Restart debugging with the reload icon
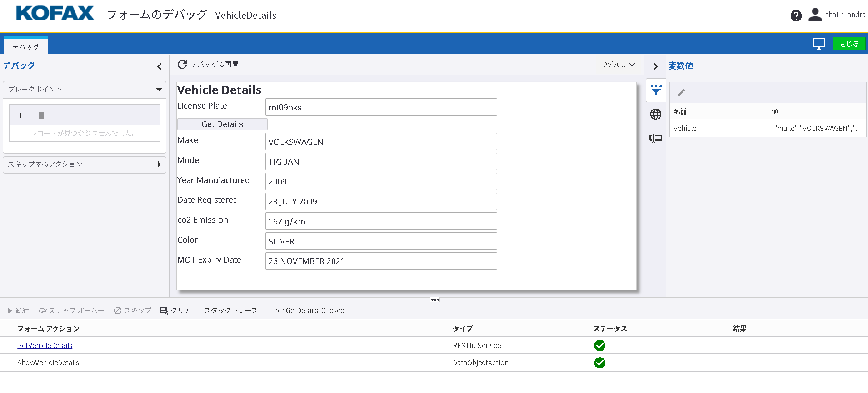 (x=182, y=65)
